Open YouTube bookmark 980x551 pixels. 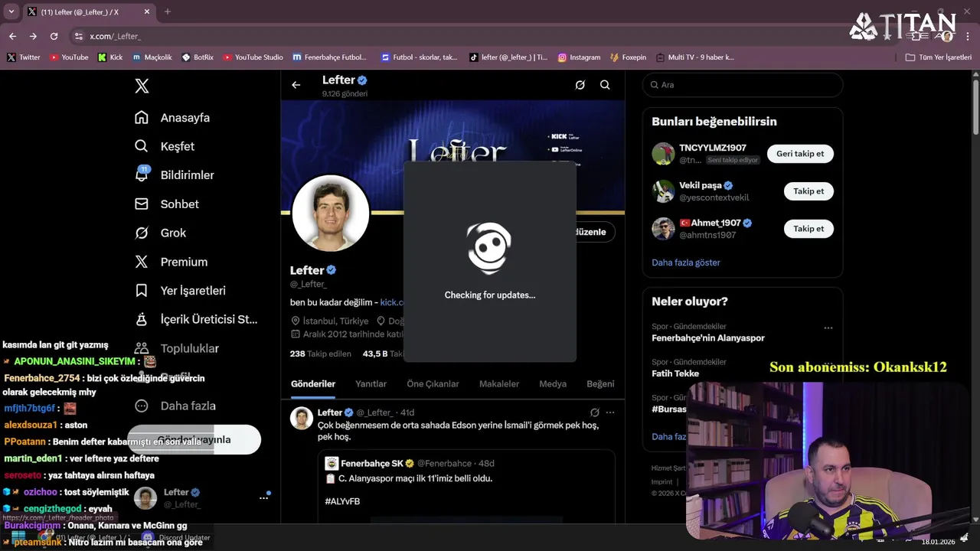(x=69, y=57)
